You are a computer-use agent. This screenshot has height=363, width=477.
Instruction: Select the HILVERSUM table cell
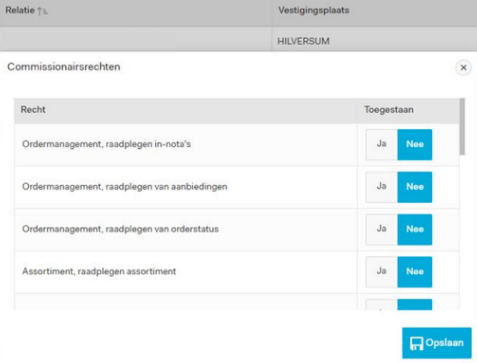(374, 41)
